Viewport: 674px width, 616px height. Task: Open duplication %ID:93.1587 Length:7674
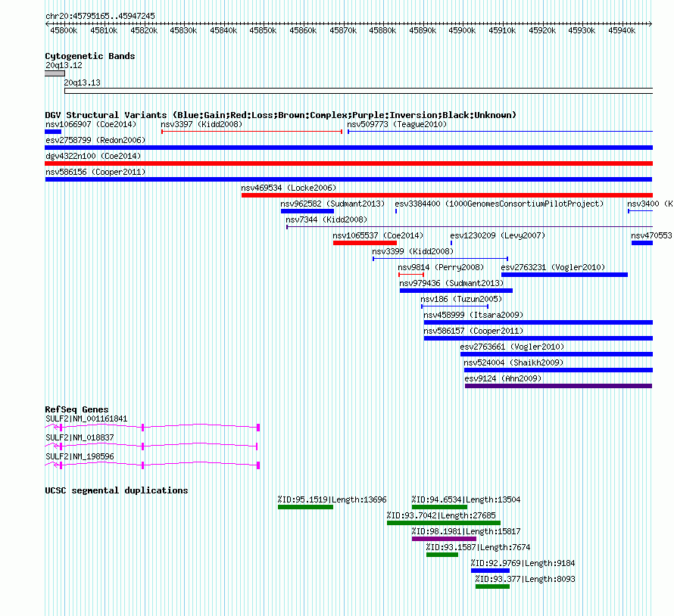click(x=442, y=555)
